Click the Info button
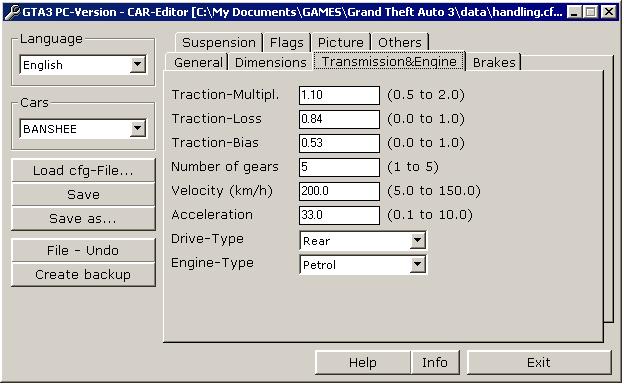The width and height of the screenshot is (624, 385). click(x=435, y=362)
